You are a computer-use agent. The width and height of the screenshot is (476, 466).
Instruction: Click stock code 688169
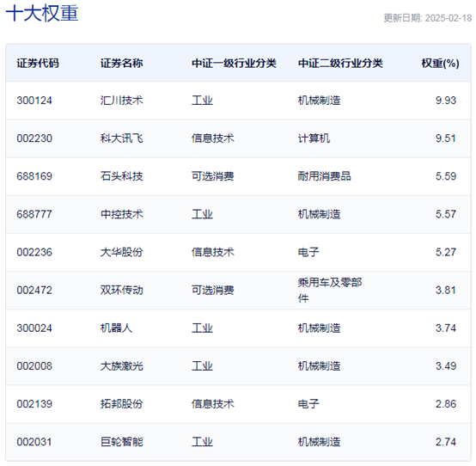point(34,176)
